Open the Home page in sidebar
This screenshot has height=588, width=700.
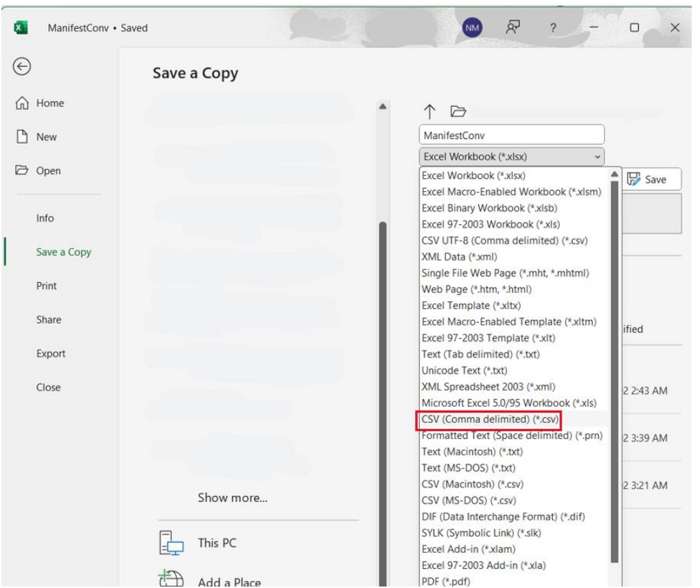(50, 103)
